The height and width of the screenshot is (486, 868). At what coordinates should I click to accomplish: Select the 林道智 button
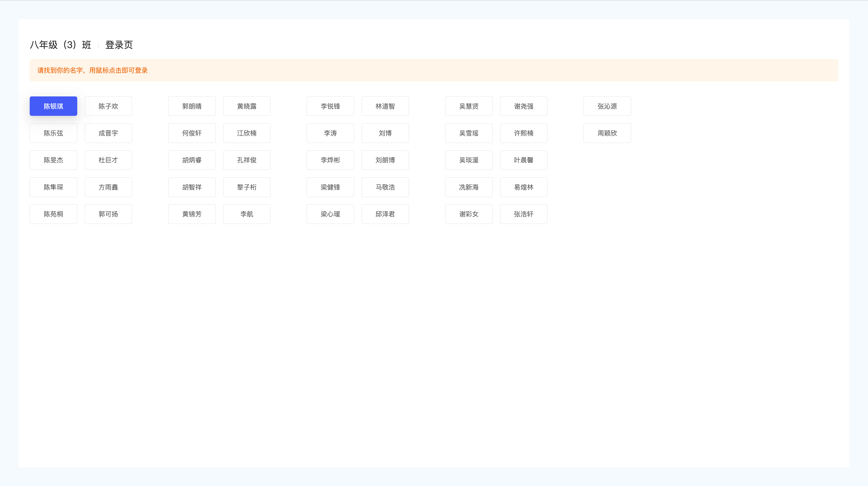click(385, 106)
